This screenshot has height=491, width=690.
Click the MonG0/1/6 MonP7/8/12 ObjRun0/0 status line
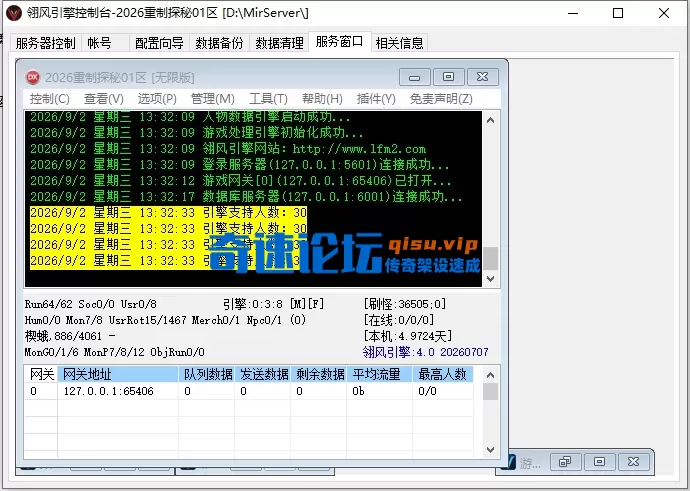click(114, 352)
